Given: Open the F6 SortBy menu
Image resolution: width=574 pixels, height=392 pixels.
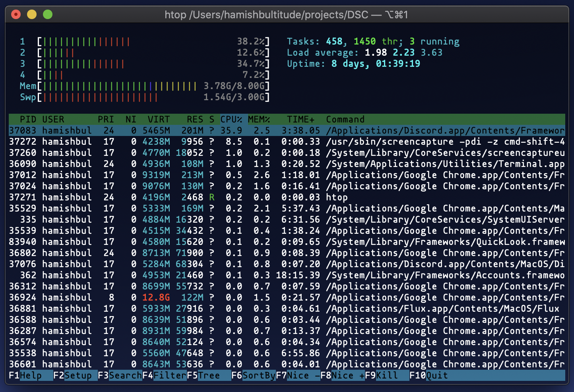Looking at the screenshot, I should pos(253,375).
